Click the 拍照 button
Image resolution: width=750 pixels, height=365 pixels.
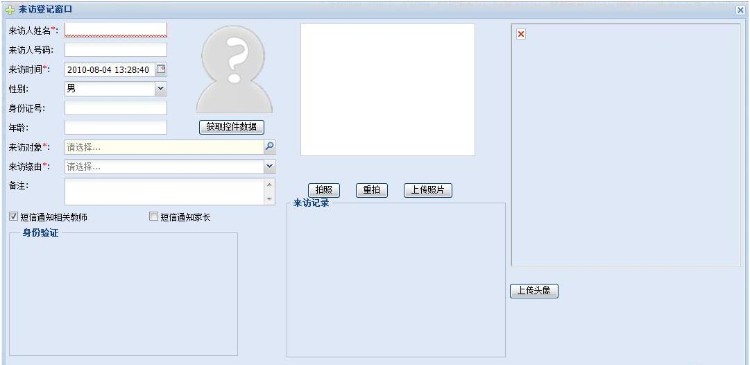tap(324, 190)
